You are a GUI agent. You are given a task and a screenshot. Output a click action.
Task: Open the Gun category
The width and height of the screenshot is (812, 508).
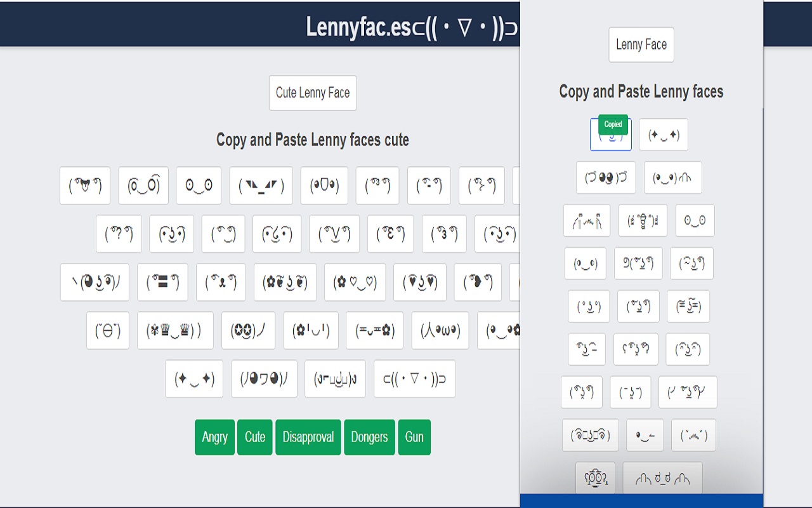point(414,437)
